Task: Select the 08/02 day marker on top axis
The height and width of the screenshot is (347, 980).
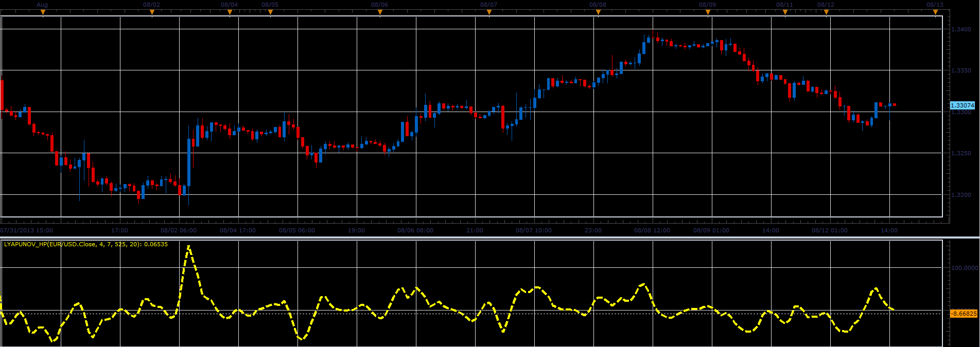Action: 152,13
